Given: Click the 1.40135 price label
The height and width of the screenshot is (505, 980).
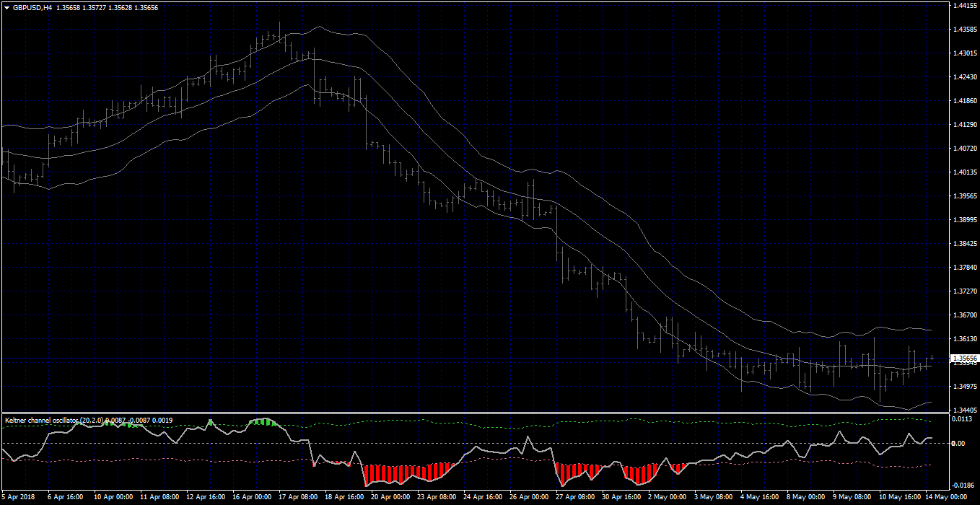Looking at the screenshot, I should (x=964, y=172).
